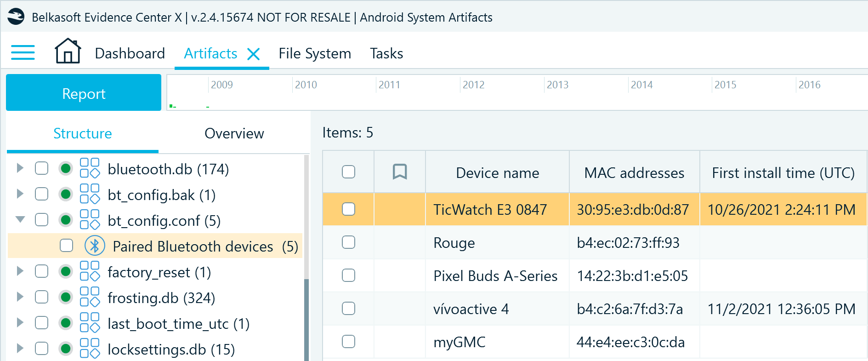868x361 pixels.
Task: Click the 2009 timeline year marker
Action: click(221, 85)
